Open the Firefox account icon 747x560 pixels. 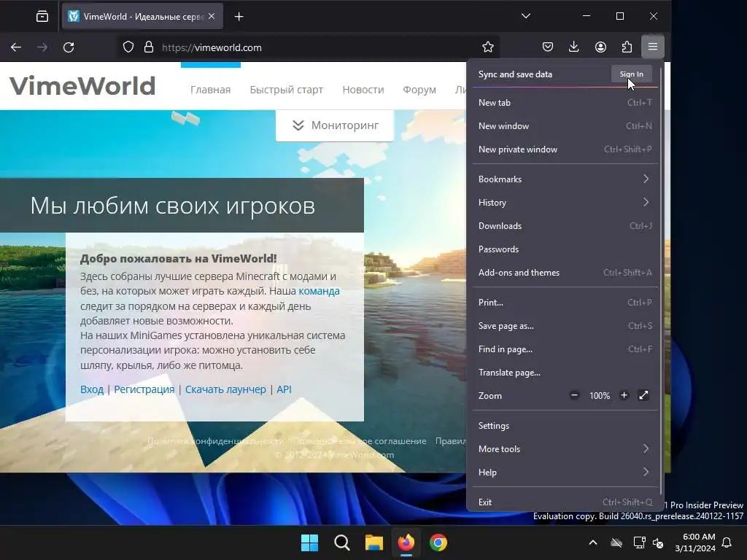pyautogui.click(x=600, y=47)
